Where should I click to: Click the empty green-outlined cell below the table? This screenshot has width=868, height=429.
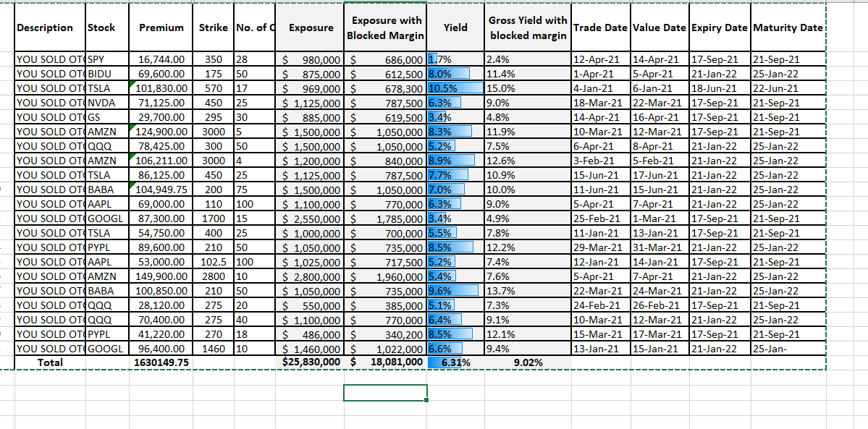[x=385, y=392]
